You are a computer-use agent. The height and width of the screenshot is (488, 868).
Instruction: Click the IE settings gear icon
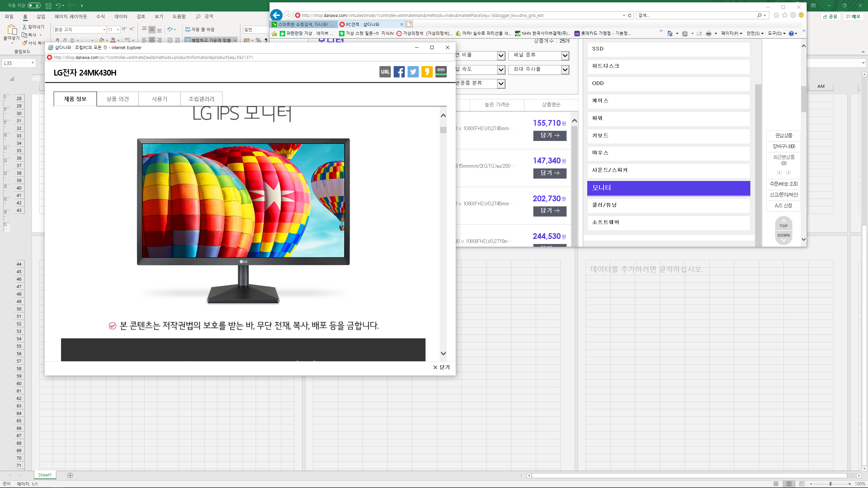coord(793,15)
